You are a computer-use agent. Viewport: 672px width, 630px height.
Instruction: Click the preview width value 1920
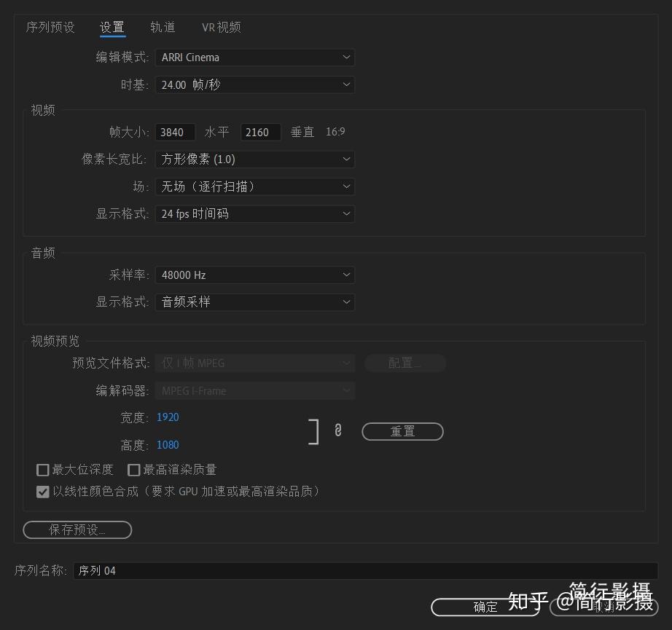click(x=168, y=417)
